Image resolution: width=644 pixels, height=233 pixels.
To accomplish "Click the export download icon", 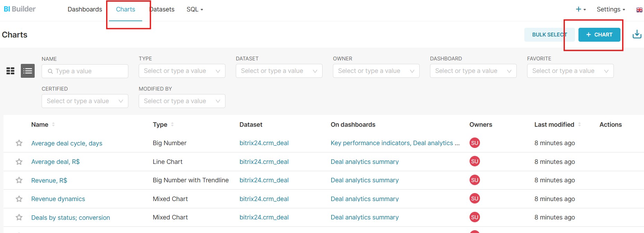I will coord(637,34).
